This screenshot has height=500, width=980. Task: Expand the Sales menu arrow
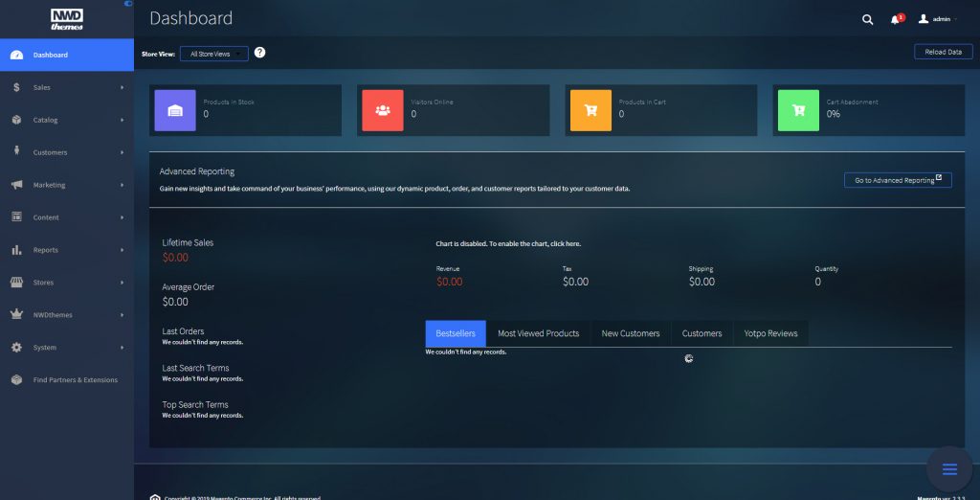pos(122,87)
